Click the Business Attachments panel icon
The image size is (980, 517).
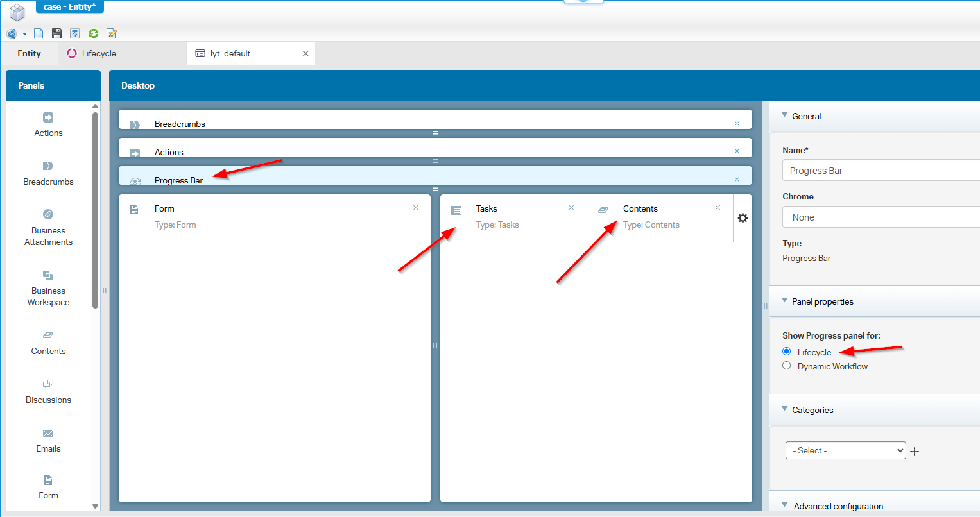(x=48, y=214)
